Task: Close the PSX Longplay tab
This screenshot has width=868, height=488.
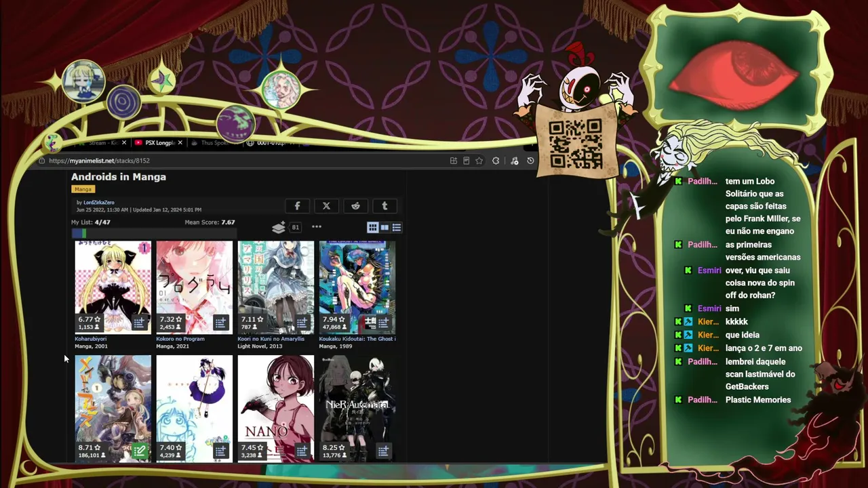Action: pos(180,143)
